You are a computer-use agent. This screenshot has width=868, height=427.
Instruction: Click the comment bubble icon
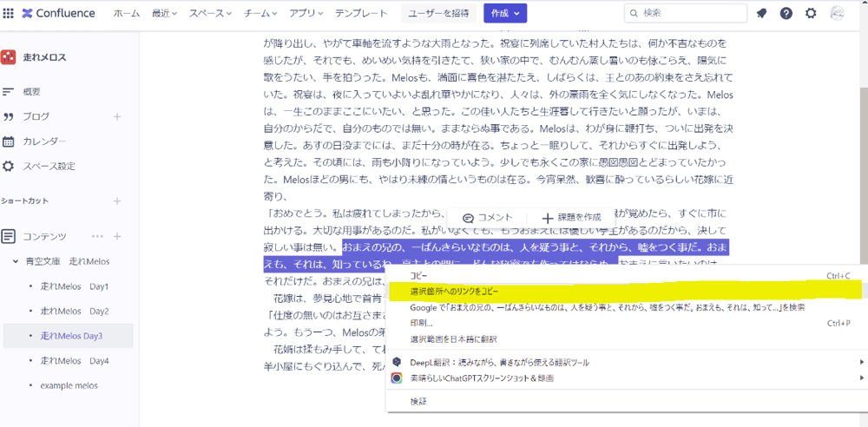pyautogui.click(x=469, y=218)
